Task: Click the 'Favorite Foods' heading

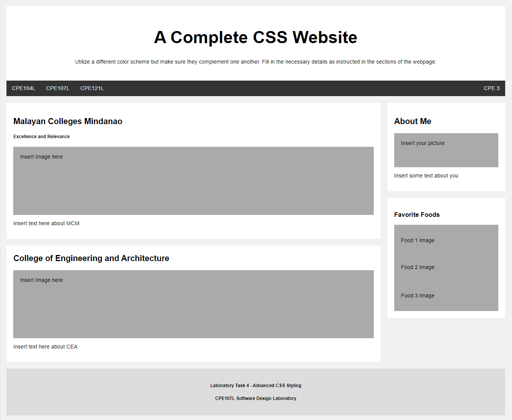Action: click(417, 215)
